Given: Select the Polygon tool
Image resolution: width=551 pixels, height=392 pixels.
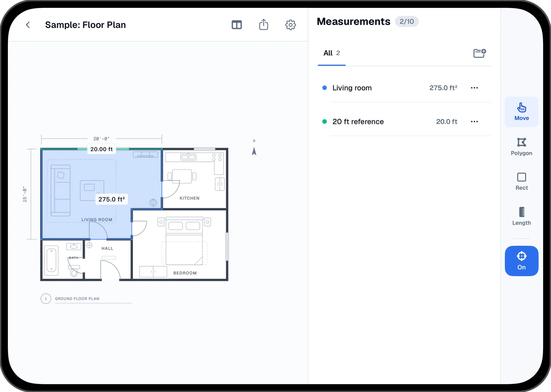Looking at the screenshot, I should coord(521,147).
